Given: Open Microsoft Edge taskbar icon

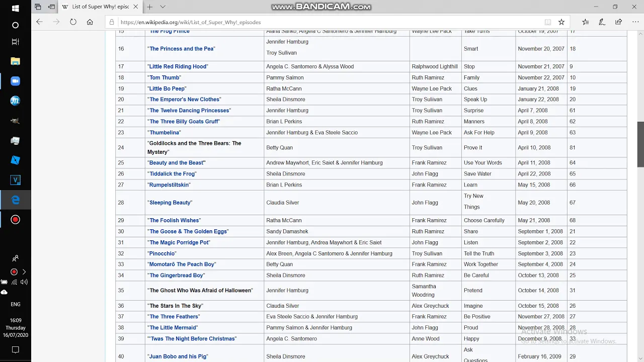Looking at the screenshot, I should pos(15,200).
